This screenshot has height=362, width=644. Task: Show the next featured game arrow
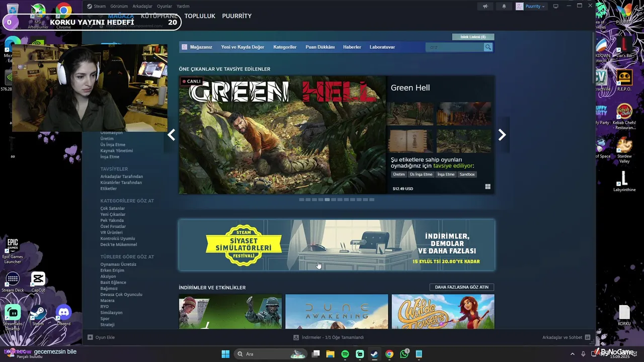pos(502,135)
